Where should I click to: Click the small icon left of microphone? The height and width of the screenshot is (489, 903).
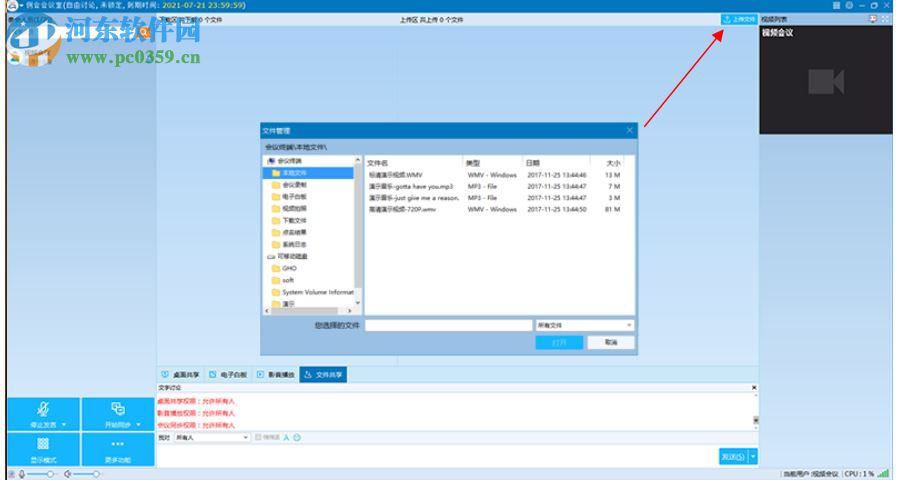click(x=12, y=474)
